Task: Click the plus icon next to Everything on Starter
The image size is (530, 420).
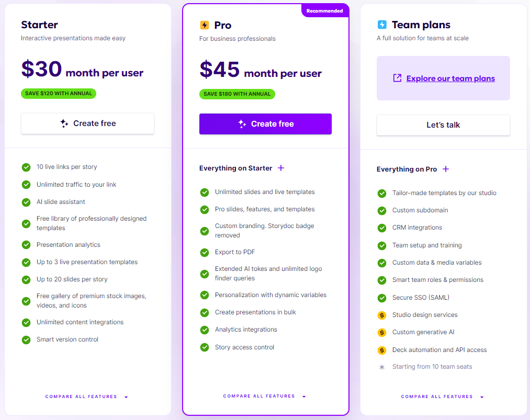Action: (x=281, y=168)
